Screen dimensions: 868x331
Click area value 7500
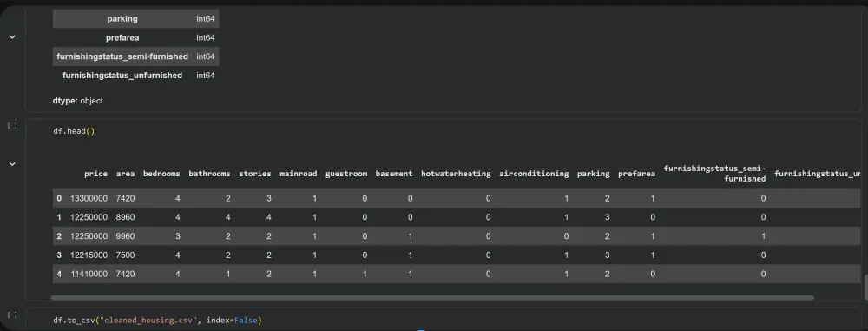pos(126,255)
